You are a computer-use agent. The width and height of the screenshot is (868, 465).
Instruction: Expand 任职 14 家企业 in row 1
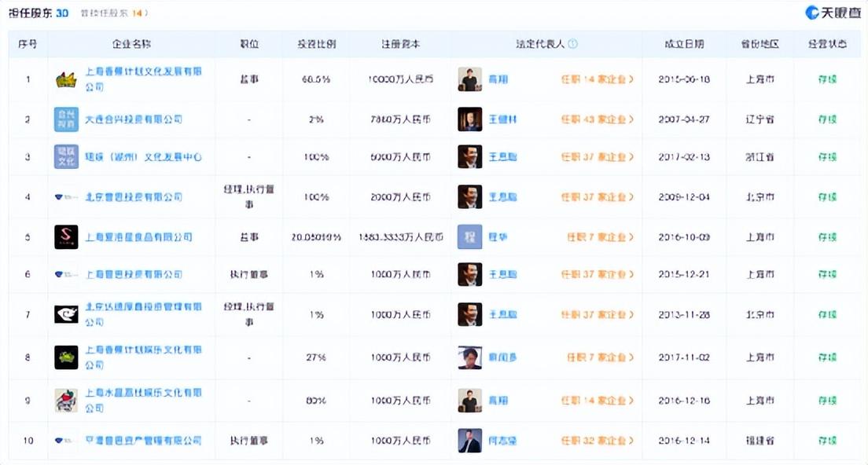597,79
